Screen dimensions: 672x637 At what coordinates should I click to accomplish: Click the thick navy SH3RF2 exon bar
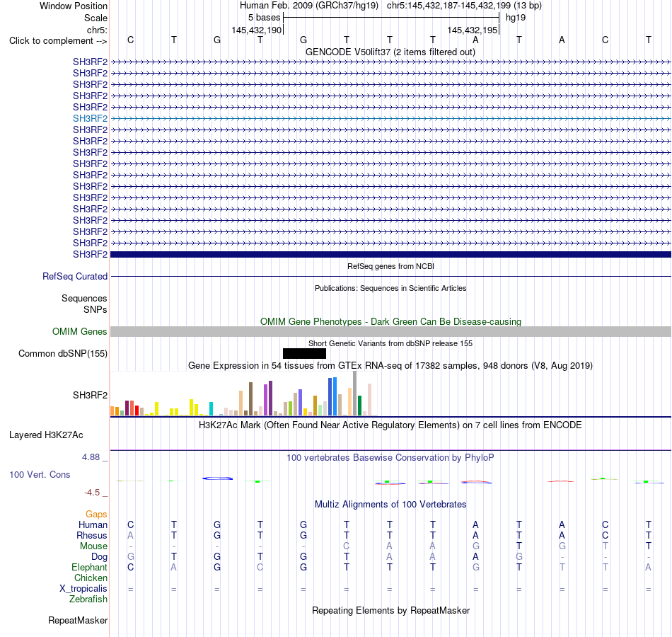tap(391, 254)
